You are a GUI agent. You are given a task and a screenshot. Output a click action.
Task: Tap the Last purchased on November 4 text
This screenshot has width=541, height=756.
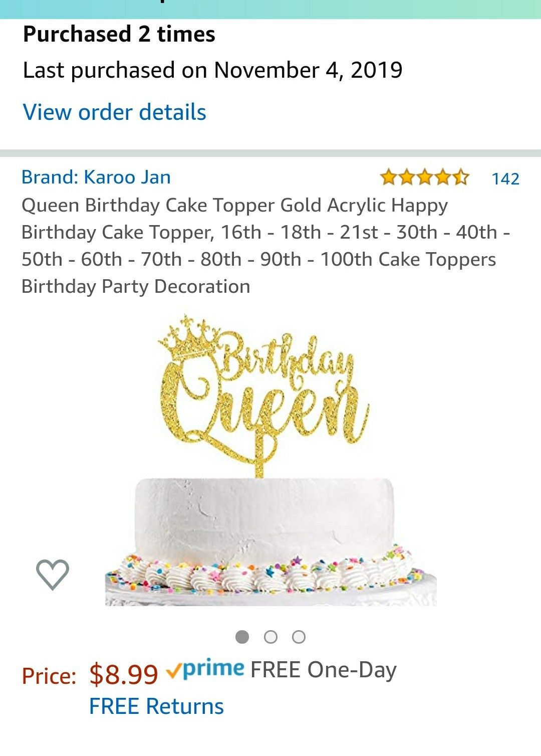click(x=213, y=70)
